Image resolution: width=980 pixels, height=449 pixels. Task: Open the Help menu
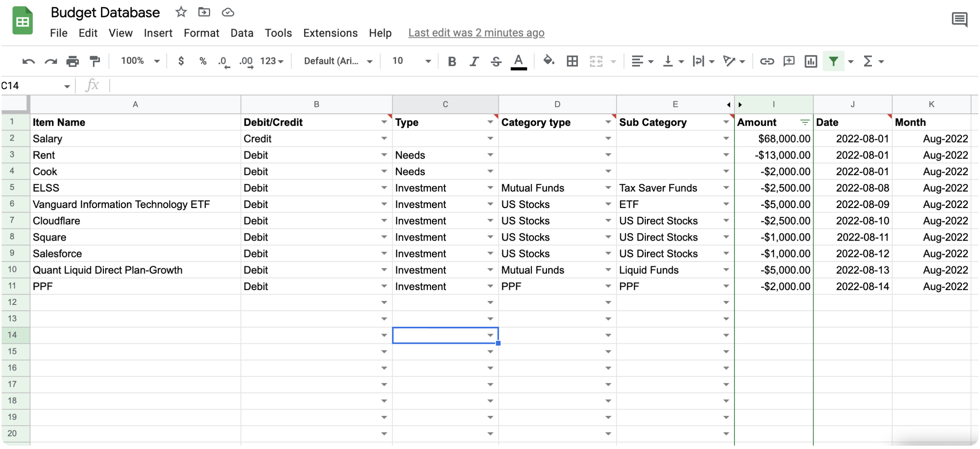pos(380,33)
